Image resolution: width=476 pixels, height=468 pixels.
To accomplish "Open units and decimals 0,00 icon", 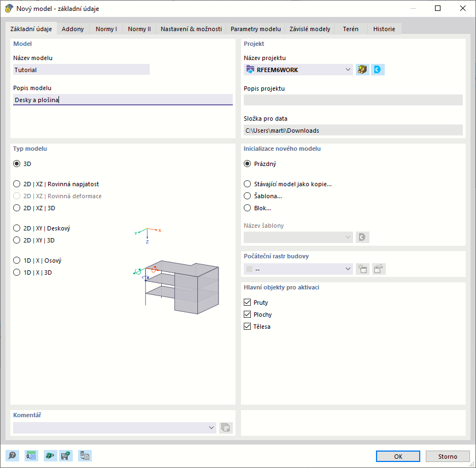I will click(31, 455).
